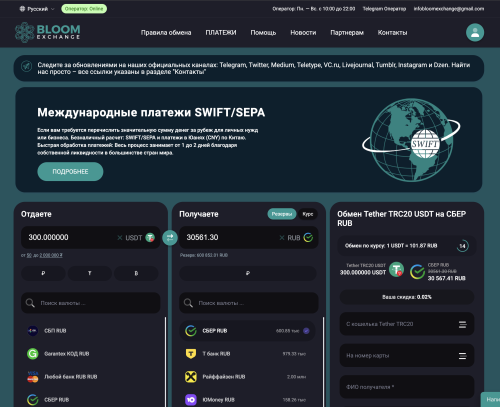Open Новости menu

click(303, 33)
